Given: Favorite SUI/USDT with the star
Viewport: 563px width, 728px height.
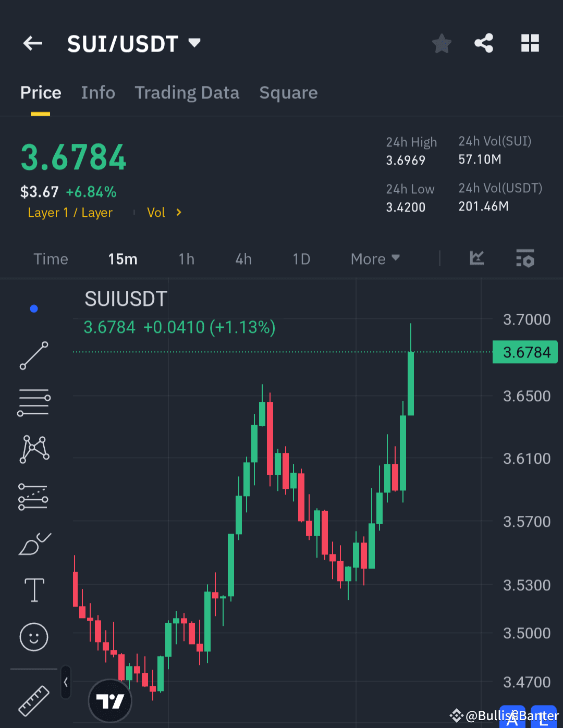Looking at the screenshot, I should (442, 44).
